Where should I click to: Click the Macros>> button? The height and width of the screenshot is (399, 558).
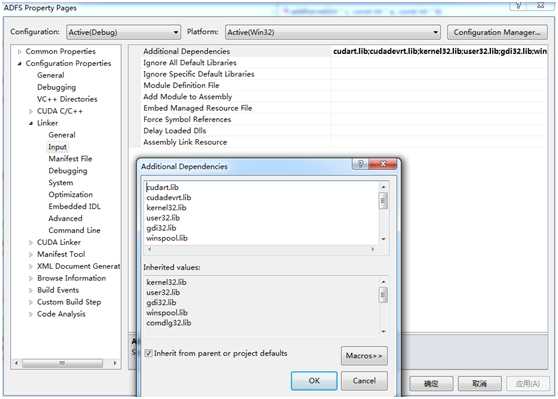pyautogui.click(x=364, y=356)
